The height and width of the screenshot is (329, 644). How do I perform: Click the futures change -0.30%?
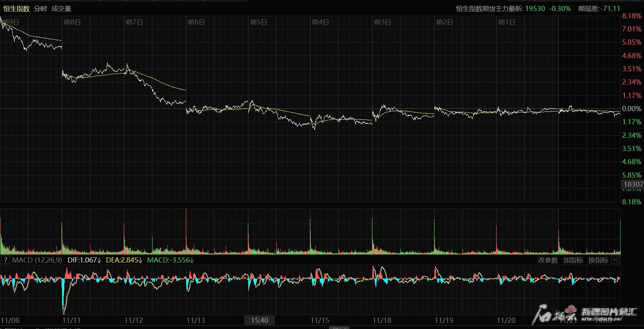point(560,8)
